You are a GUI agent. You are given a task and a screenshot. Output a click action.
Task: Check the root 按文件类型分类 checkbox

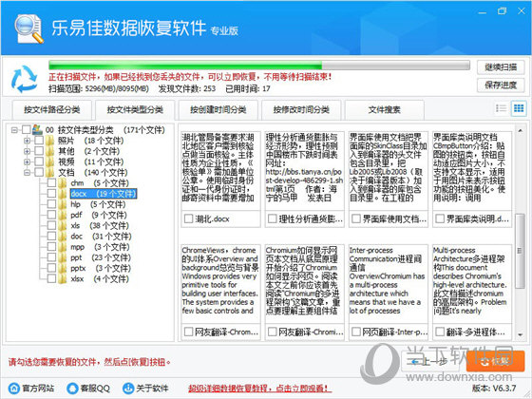point(27,129)
